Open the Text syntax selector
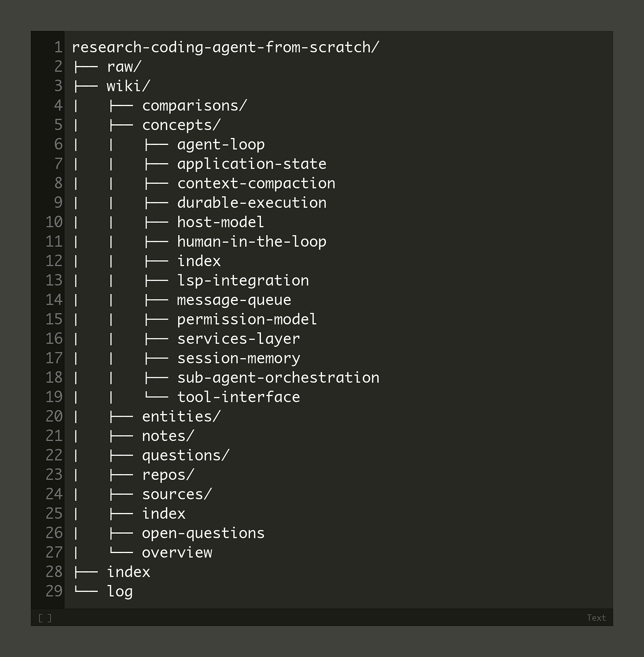644x657 pixels. (x=596, y=618)
